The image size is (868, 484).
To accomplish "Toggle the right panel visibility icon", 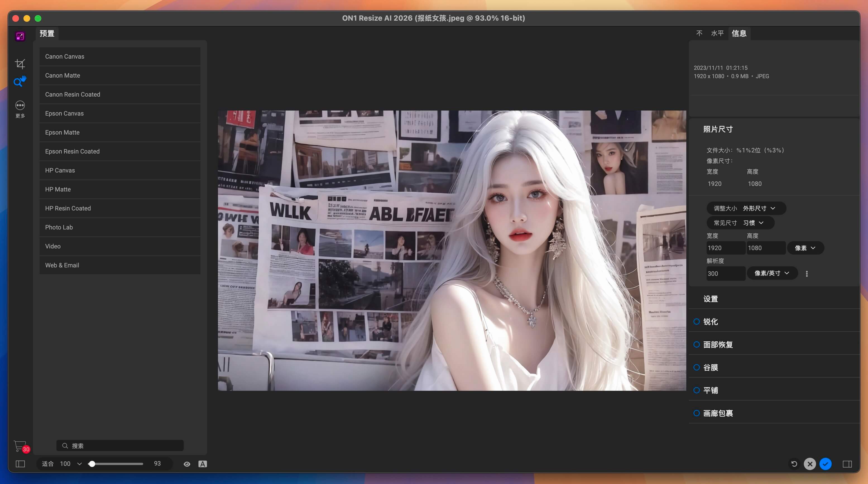I will tap(848, 464).
